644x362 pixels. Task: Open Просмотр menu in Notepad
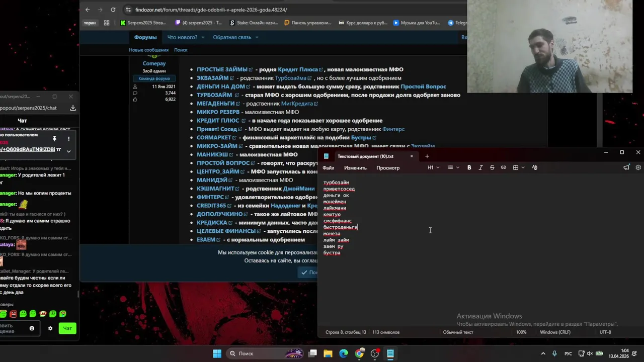388,167
